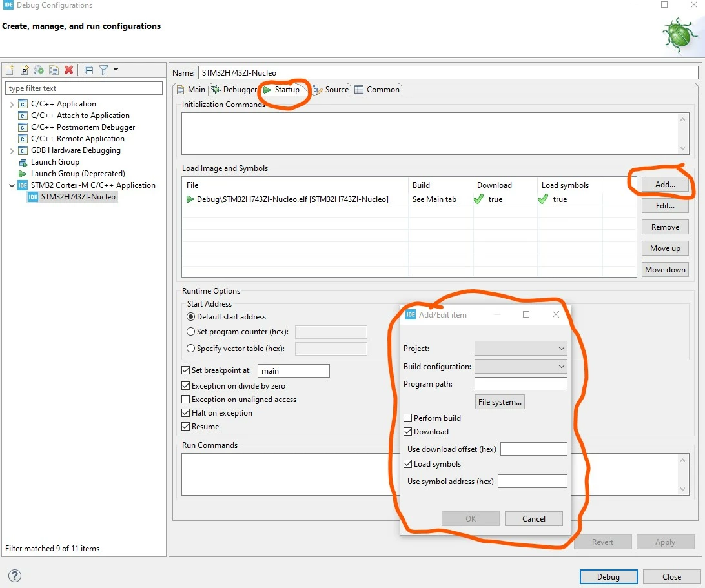Screen dimensions: 705x588
Task: Click the File system... button
Action: (500, 402)
